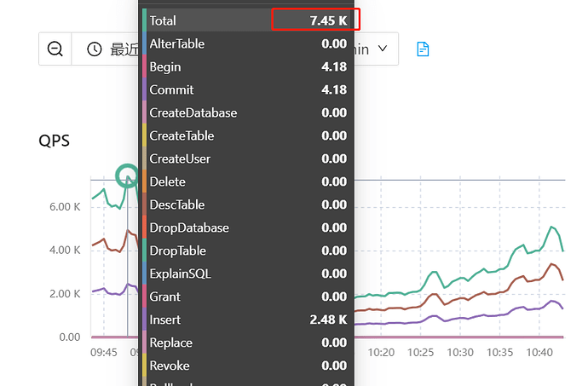Click the Total color swatch bar
The width and height of the screenshot is (588, 386).
tap(144, 20)
